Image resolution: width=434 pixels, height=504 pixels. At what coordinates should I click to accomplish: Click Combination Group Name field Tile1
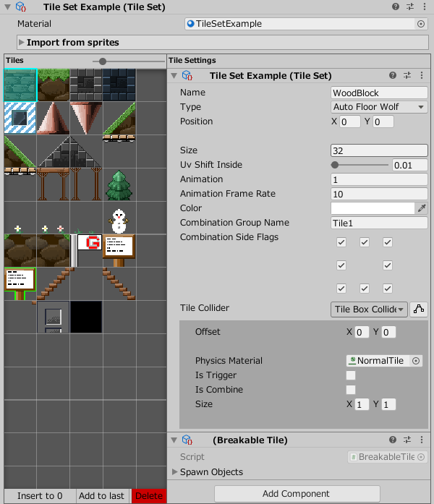[x=379, y=223]
